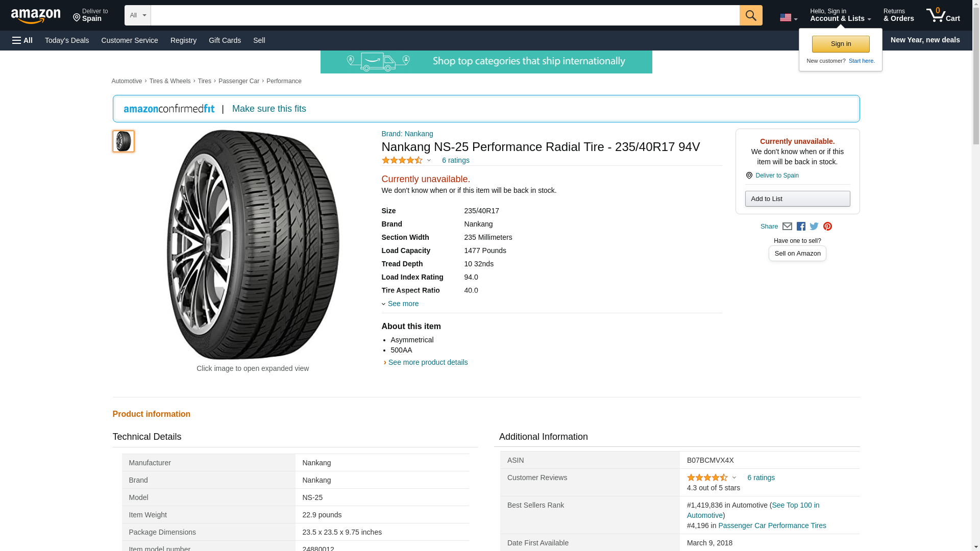
Task: Go to Amazon home logo
Action: [36, 16]
